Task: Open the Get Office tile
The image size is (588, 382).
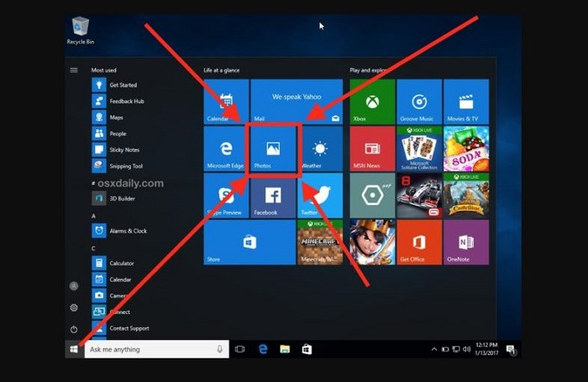Action: coord(419,242)
